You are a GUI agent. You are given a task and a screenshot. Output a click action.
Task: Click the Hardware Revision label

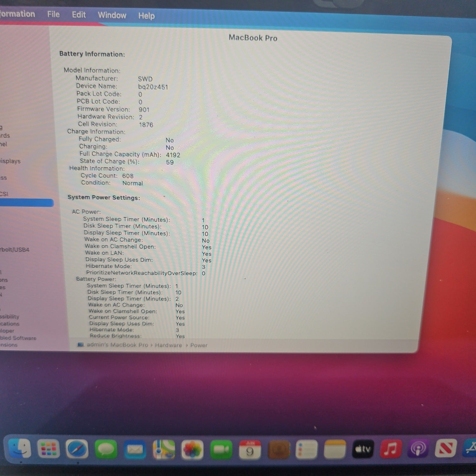tap(106, 117)
